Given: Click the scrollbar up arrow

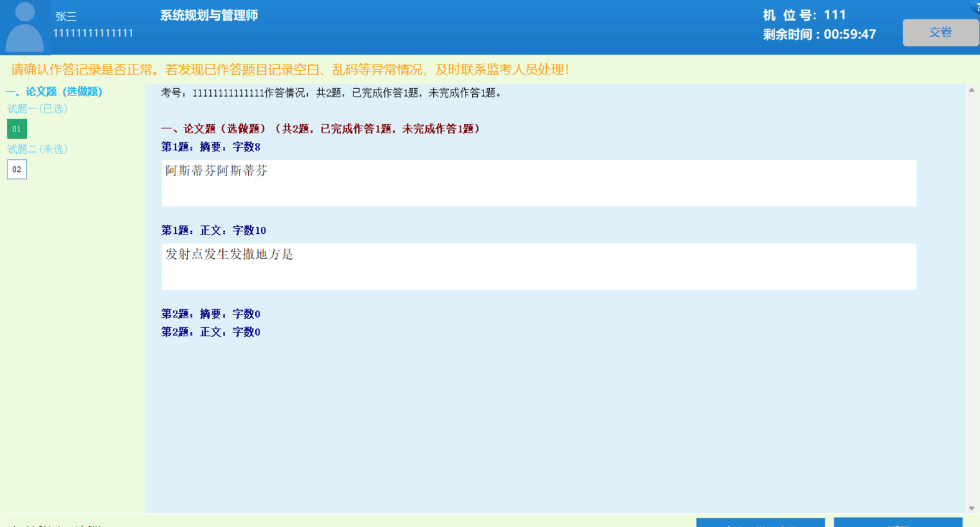Looking at the screenshot, I should (972, 90).
